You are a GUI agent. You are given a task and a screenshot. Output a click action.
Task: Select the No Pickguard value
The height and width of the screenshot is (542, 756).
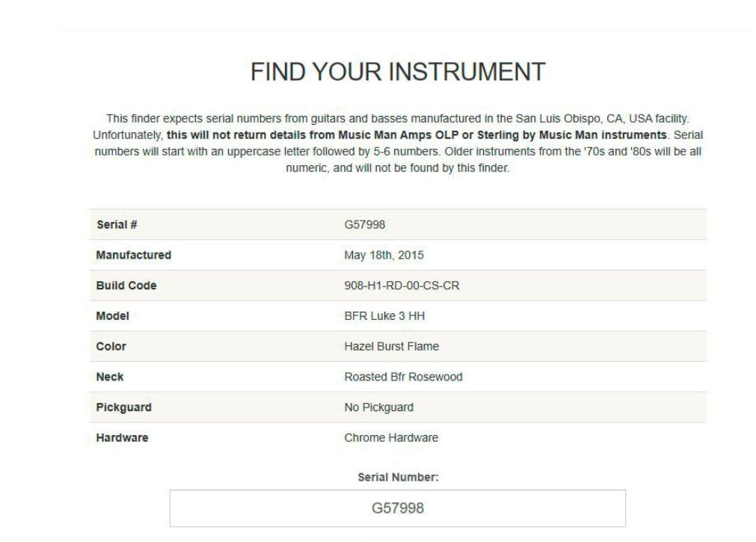(378, 407)
